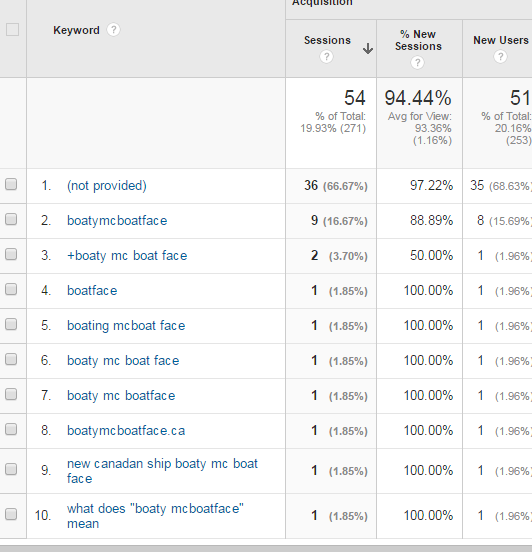
Task: Open the (not provided) keyword link
Action: click(x=107, y=186)
